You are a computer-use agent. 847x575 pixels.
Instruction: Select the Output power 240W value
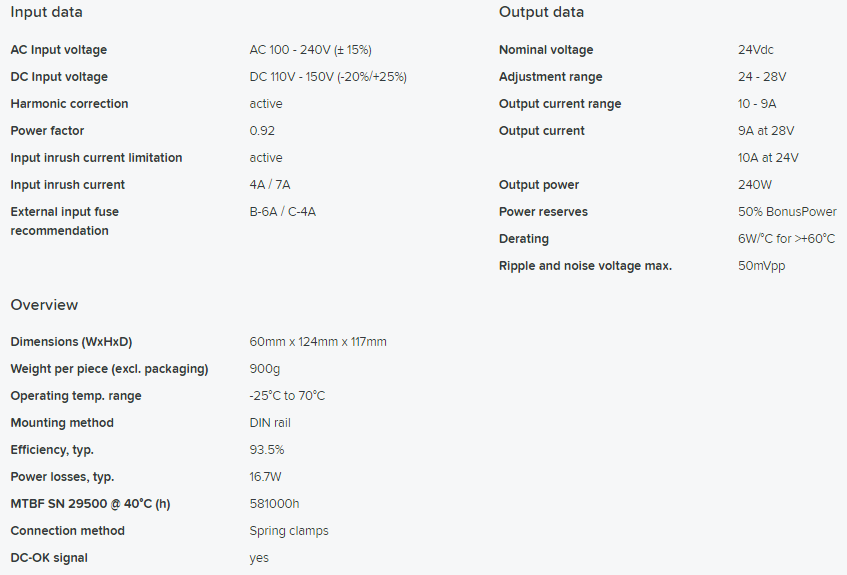755,185
